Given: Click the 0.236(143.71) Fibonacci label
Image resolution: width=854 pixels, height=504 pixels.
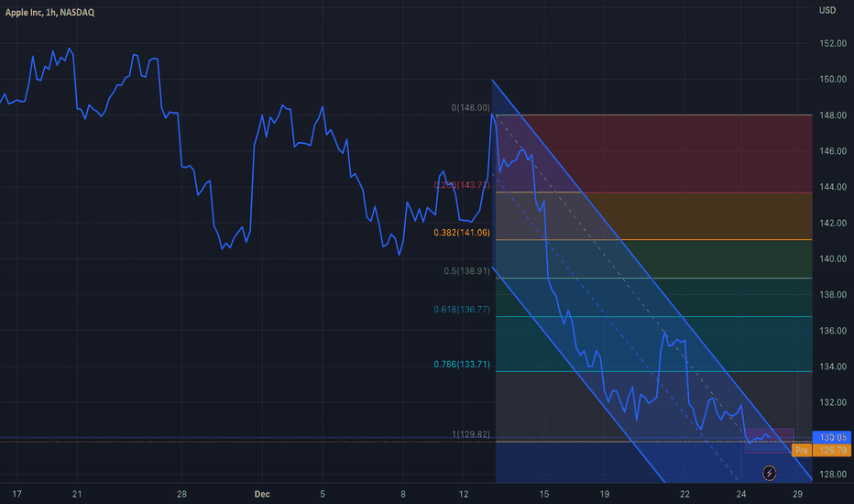Looking at the screenshot, I should [x=462, y=185].
